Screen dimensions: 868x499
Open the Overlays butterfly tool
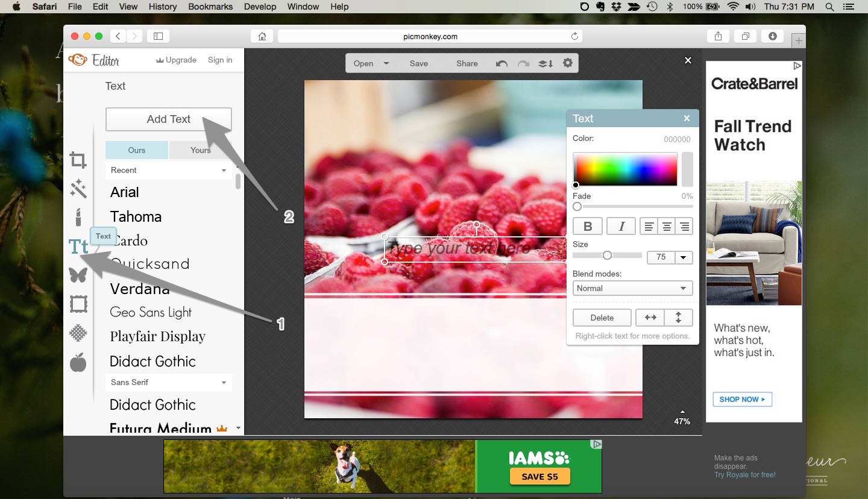click(x=78, y=275)
